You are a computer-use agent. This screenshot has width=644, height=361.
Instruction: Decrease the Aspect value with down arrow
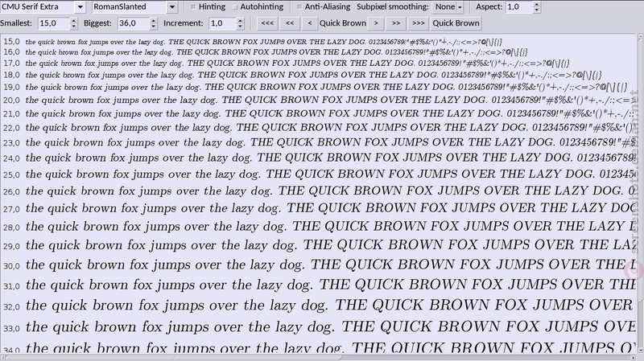pyautogui.click(x=537, y=10)
